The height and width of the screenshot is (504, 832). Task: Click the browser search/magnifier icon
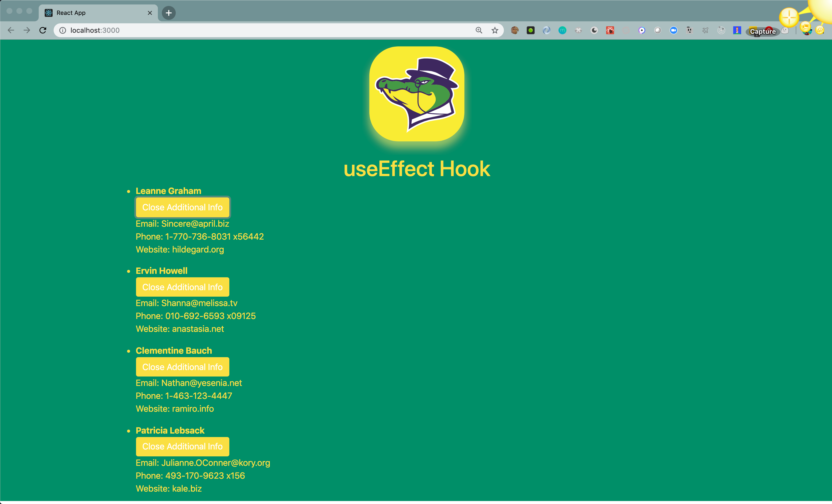tap(480, 30)
